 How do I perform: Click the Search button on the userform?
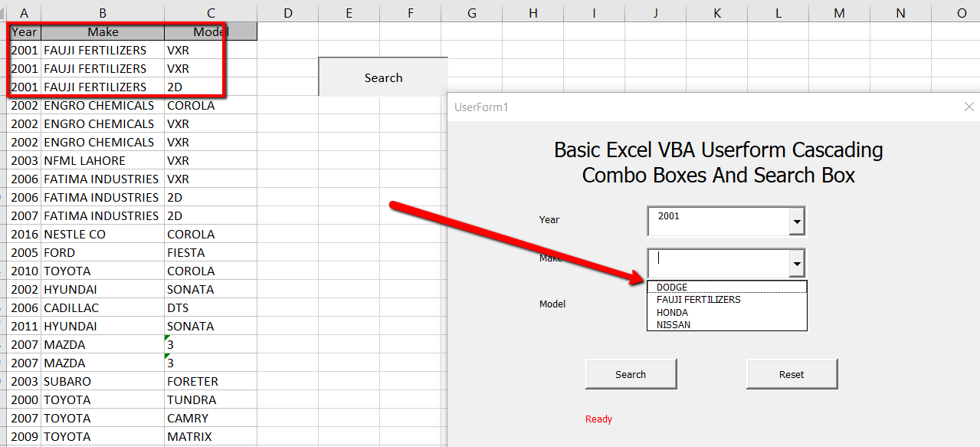coord(631,374)
